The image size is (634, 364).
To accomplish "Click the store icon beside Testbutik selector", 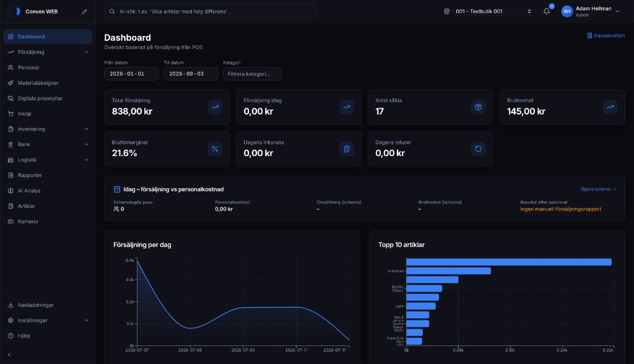I will point(447,11).
